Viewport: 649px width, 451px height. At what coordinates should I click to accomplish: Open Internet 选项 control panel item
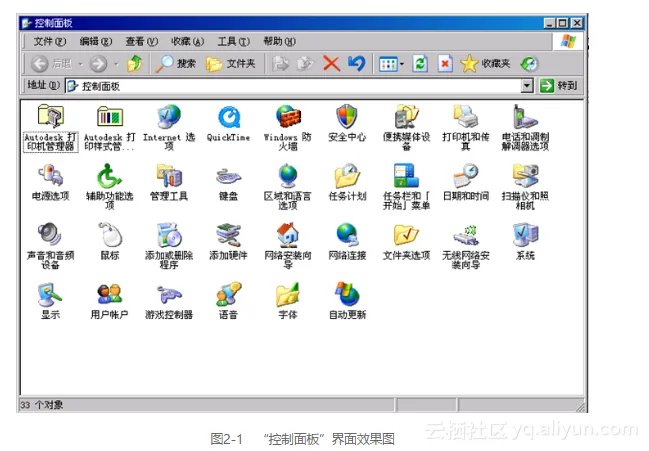tap(169, 116)
